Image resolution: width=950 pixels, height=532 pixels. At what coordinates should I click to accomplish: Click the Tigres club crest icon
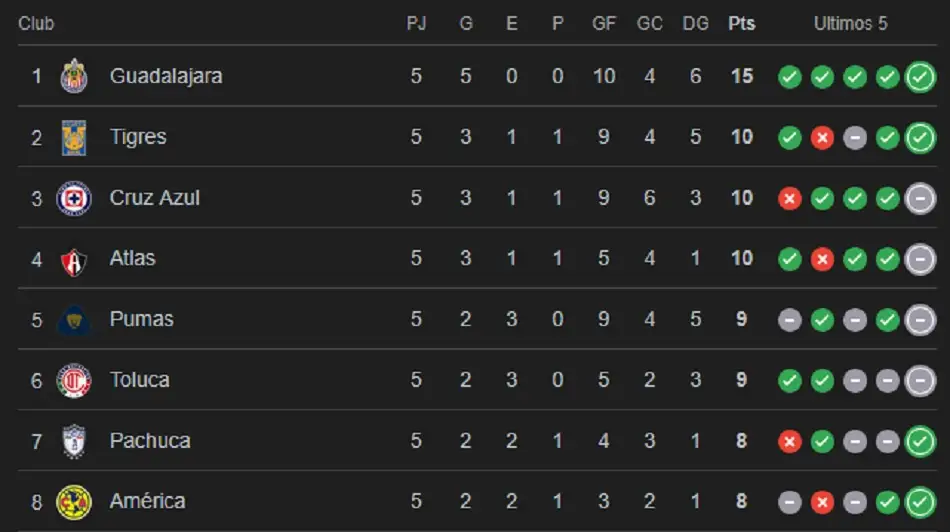click(74, 137)
